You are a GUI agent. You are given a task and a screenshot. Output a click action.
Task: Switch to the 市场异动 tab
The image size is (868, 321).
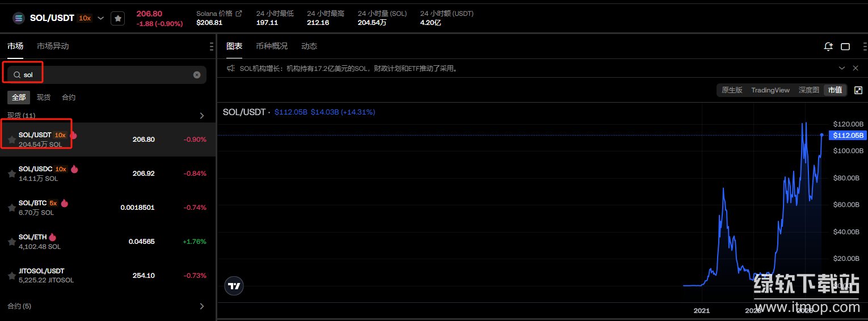53,47
